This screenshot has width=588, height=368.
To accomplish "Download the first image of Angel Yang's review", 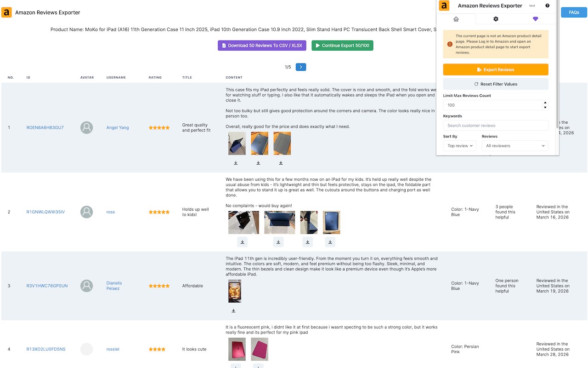I will [236, 163].
